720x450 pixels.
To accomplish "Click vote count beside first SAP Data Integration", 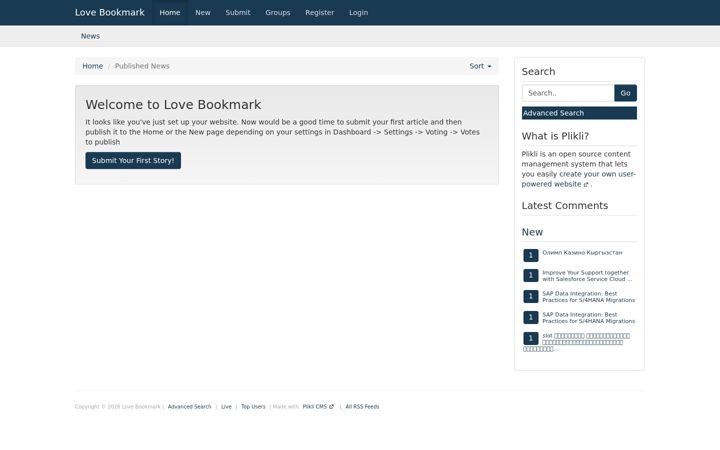I will (530, 296).
